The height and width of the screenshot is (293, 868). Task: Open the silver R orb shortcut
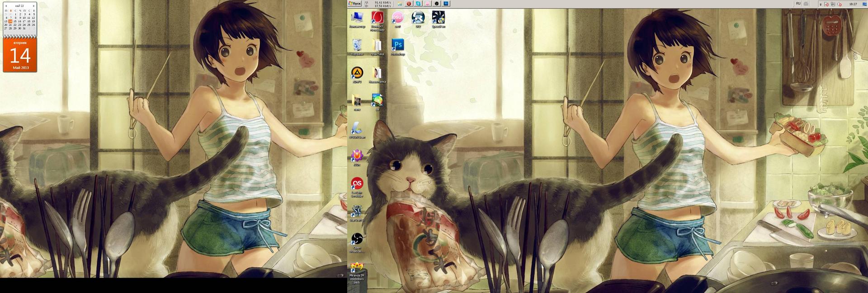(x=418, y=20)
